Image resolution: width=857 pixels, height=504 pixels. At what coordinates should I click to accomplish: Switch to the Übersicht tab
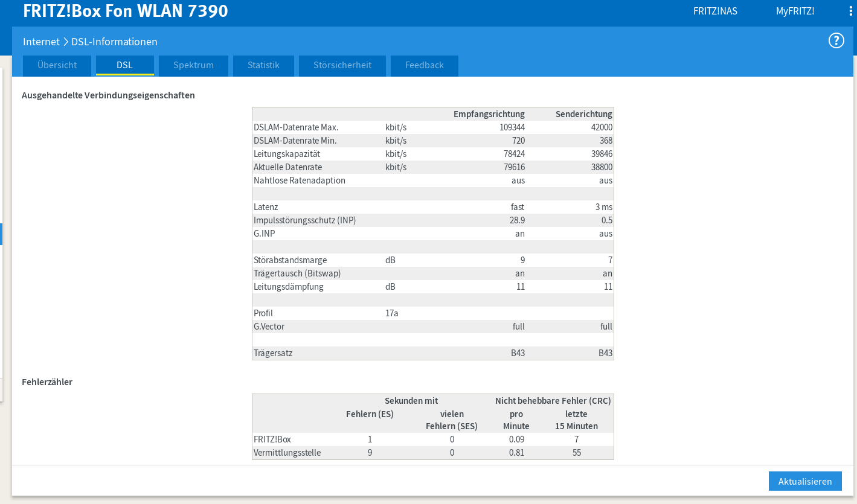point(57,65)
